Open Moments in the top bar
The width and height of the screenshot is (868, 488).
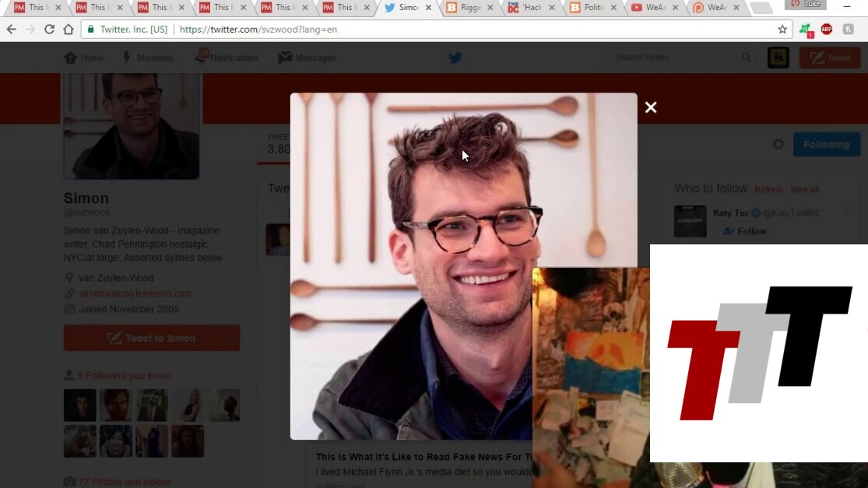pyautogui.click(x=147, y=58)
